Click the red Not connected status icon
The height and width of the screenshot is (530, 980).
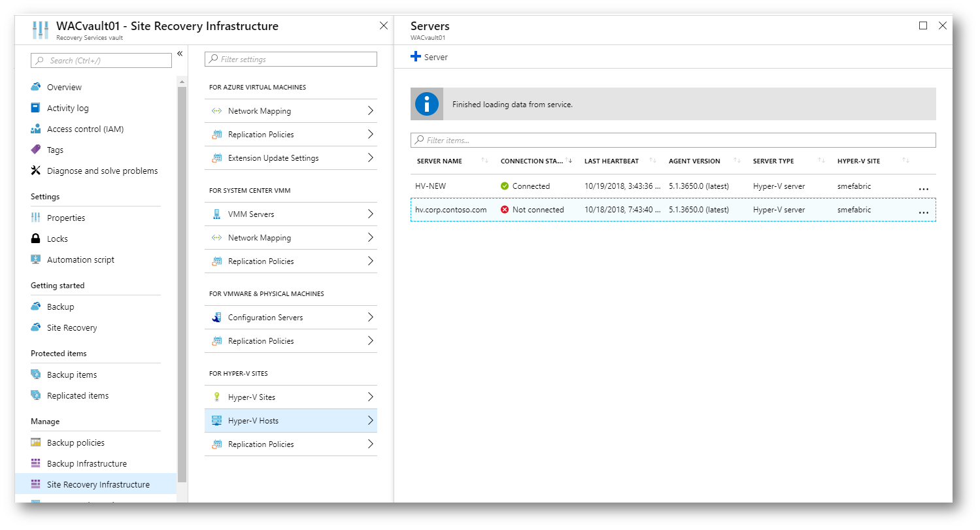click(x=505, y=210)
